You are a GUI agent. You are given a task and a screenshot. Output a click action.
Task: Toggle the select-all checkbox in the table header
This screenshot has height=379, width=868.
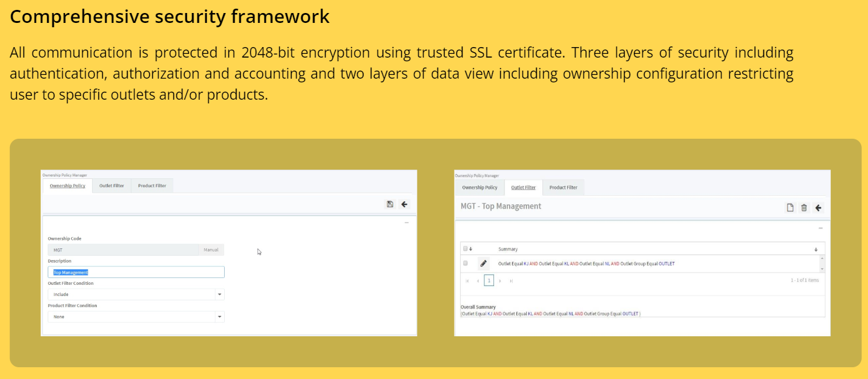pyautogui.click(x=466, y=249)
